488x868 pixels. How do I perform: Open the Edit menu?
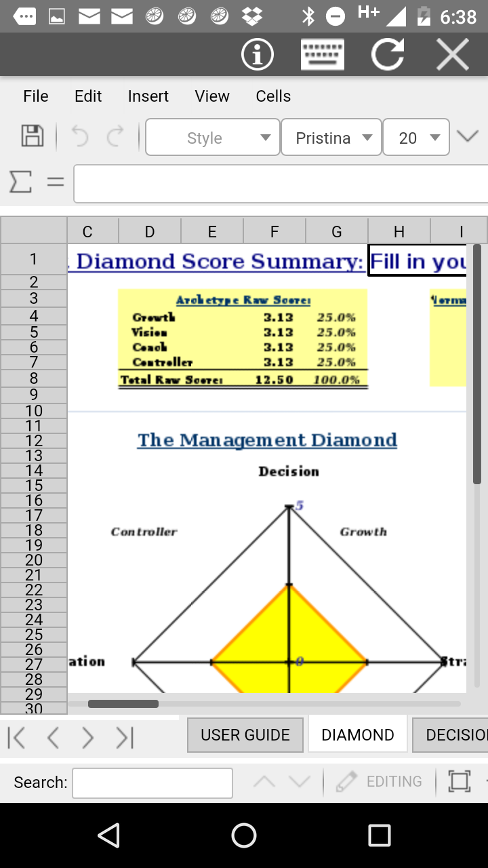pyautogui.click(x=88, y=96)
